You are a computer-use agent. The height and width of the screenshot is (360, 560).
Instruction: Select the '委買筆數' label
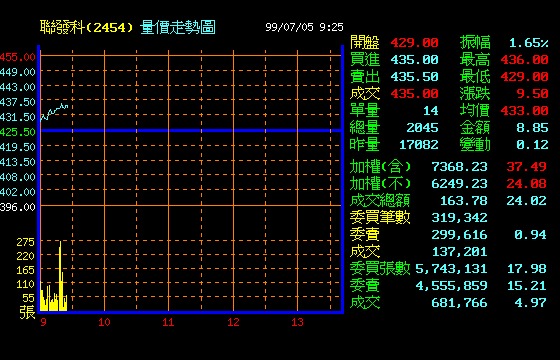[x=380, y=218]
